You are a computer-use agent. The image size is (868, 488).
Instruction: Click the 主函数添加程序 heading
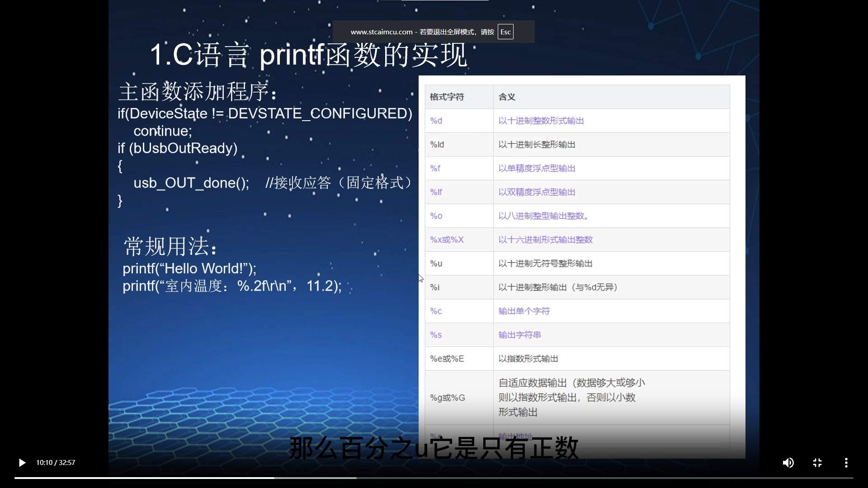click(x=198, y=91)
